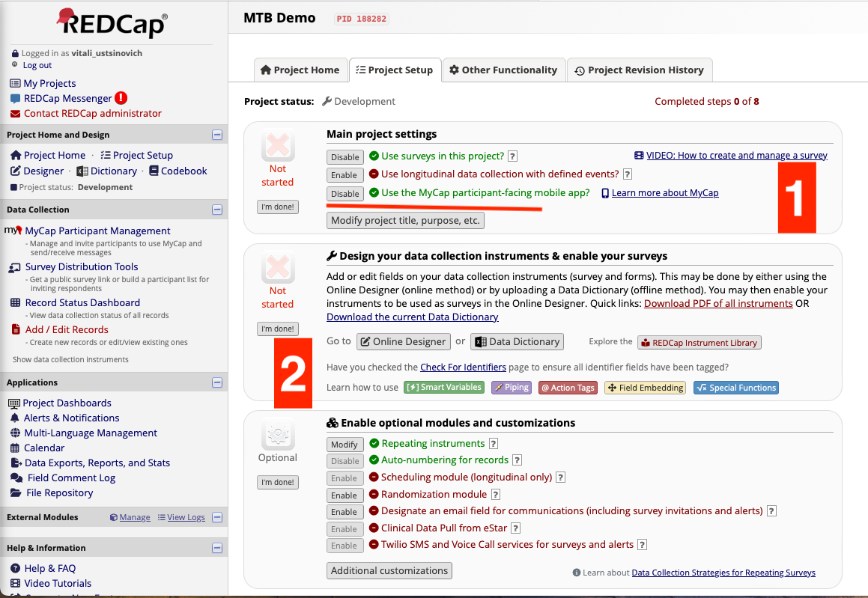Click Modify button for Repeating instruments
The width and height of the screenshot is (868, 598).
345,445
